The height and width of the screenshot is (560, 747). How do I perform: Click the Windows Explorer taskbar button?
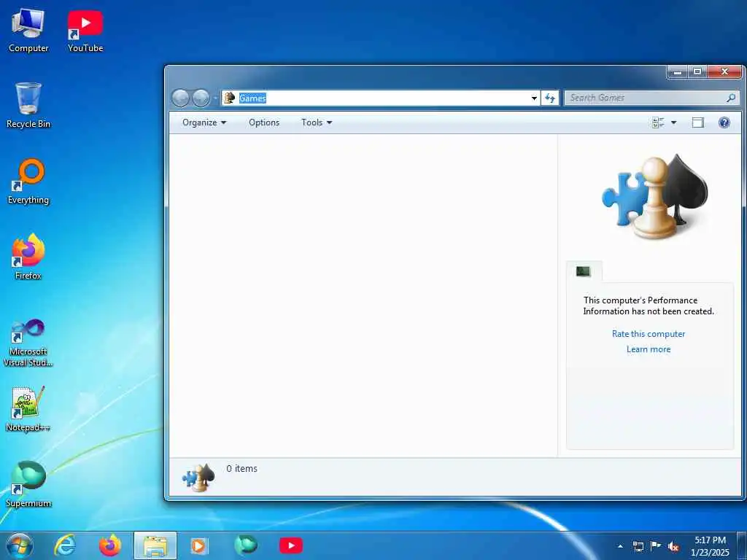pos(155,545)
